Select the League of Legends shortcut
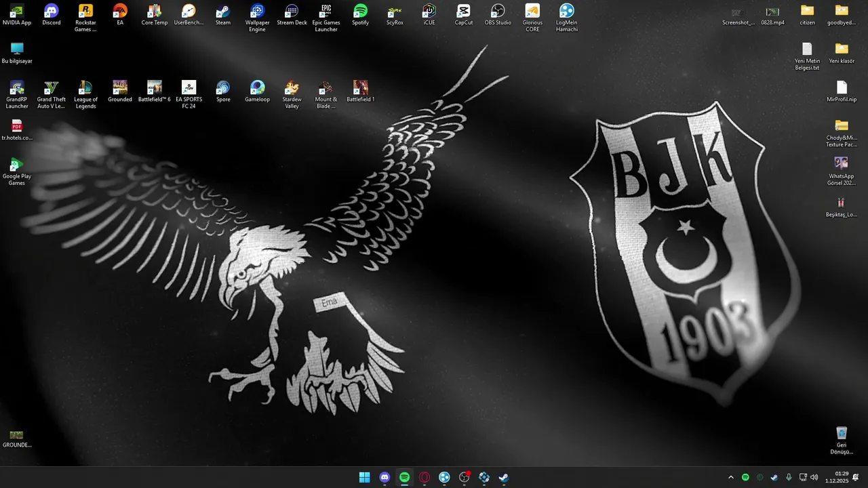The image size is (868, 488). [x=85, y=95]
